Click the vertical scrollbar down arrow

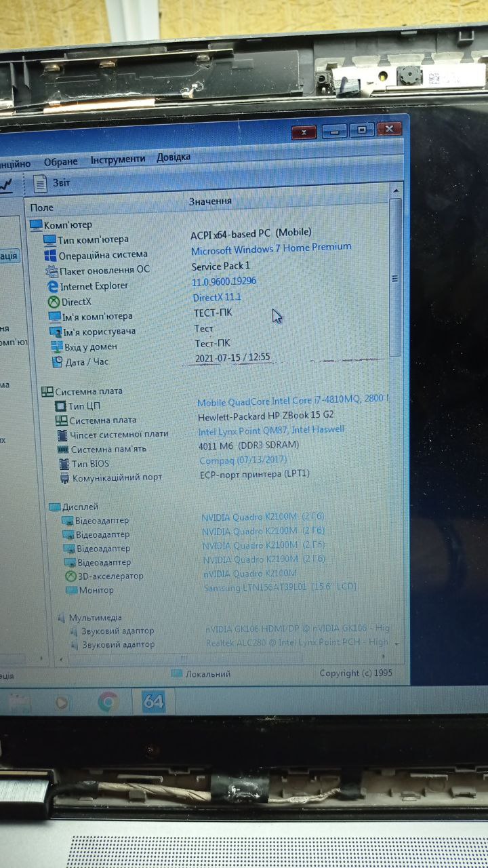[396, 643]
